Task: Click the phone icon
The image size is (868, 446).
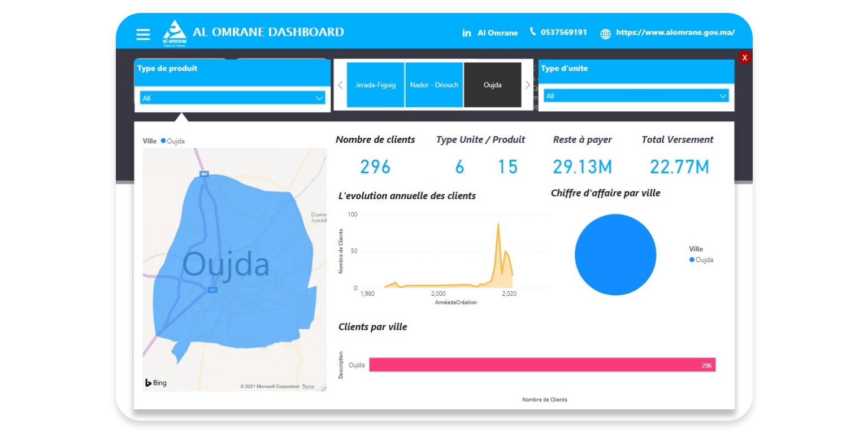Action: pyautogui.click(x=532, y=32)
